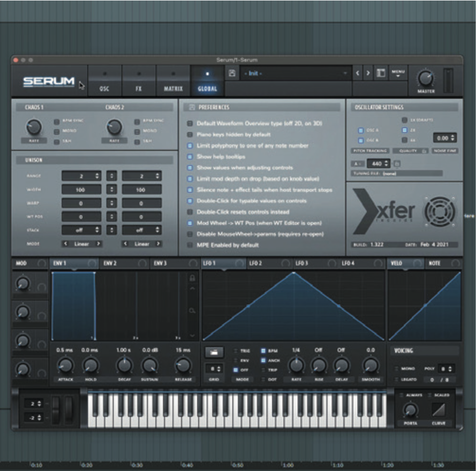476x471 pixels.
Task: Select the ENV 3 tab
Action: click(175, 263)
